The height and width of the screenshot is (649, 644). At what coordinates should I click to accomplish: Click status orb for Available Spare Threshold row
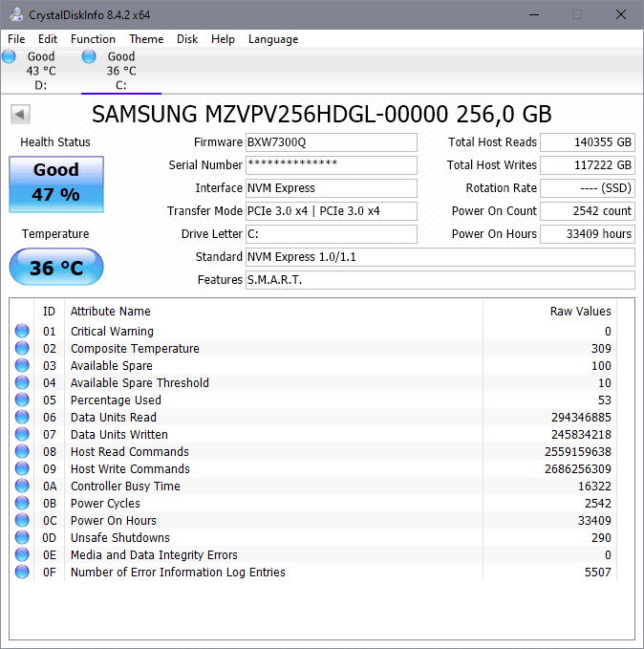click(x=22, y=382)
